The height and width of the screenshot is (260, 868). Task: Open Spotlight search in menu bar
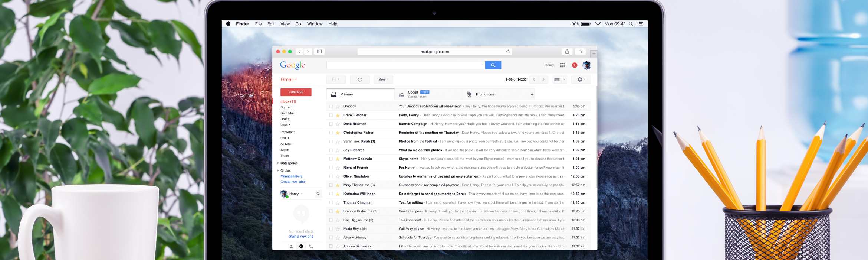pos(631,24)
